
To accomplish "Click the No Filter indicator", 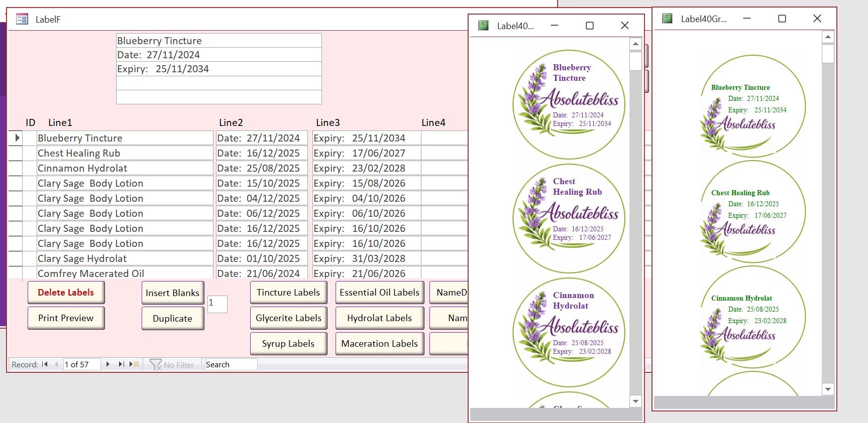I will (172, 365).
